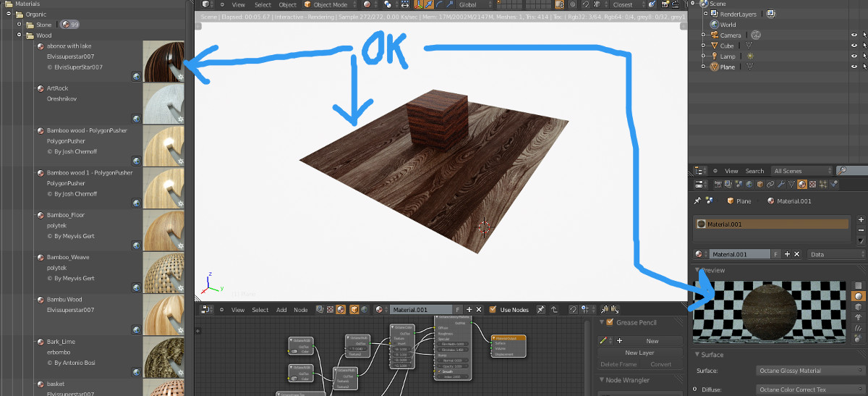868x396 pixels.
Task: Open the Object menu in 3D viewport header
Action: tap(288, 4)
